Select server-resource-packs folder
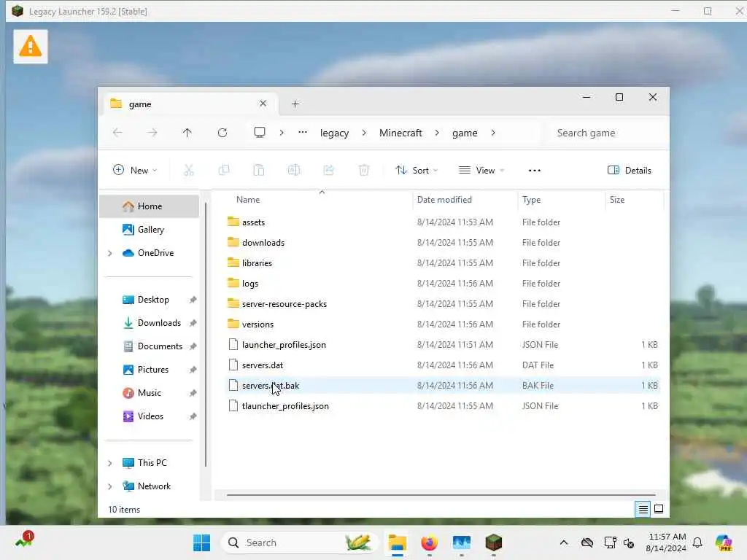 point(442,304)
